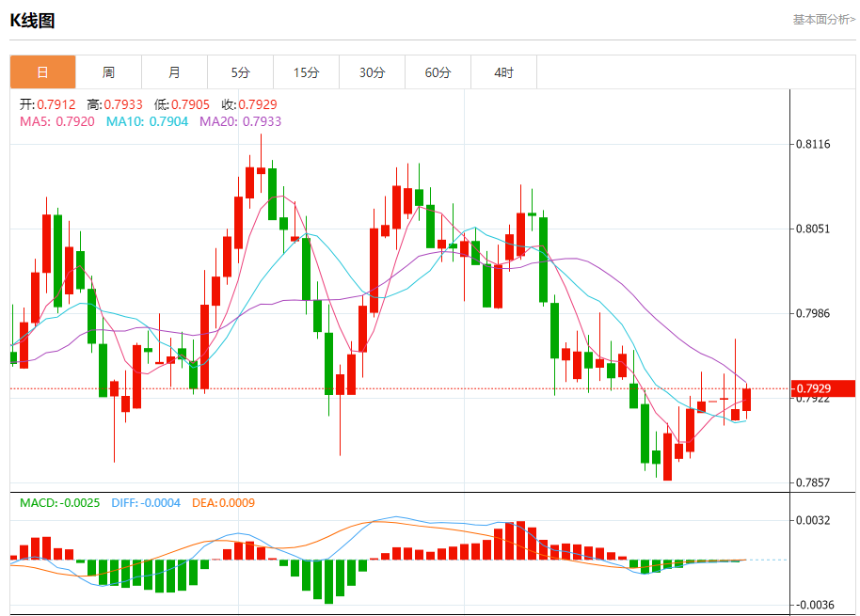Click the DEA:0.0009 indicator label

click(223, 503)
